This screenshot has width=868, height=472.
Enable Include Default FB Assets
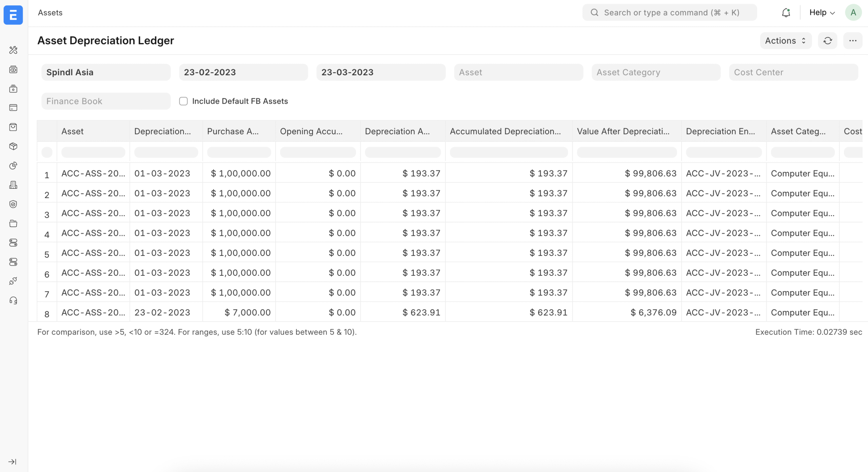[183, 101]
